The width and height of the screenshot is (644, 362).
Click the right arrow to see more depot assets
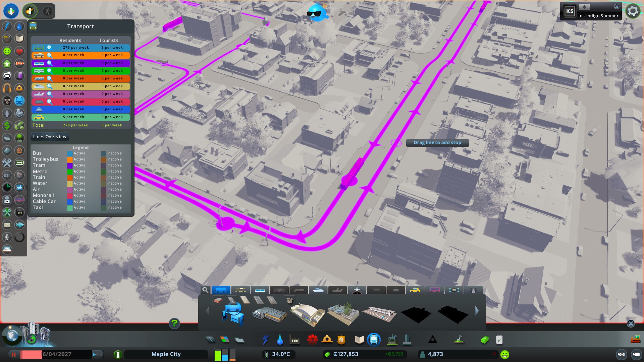point(477,311)
